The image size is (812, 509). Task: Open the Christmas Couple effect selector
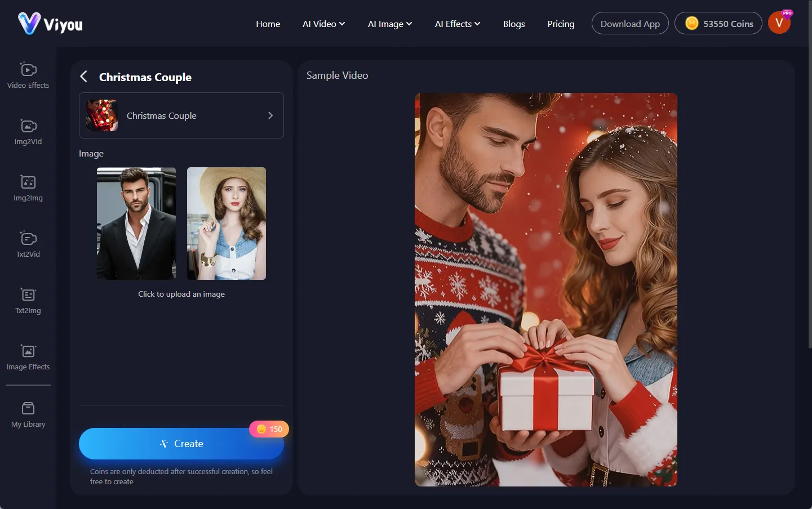pos(181,115)
